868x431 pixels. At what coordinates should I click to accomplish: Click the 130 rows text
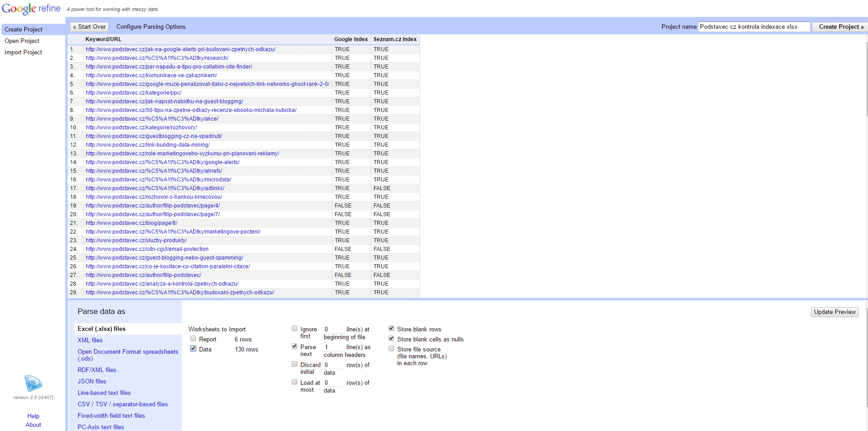[247, 349]
